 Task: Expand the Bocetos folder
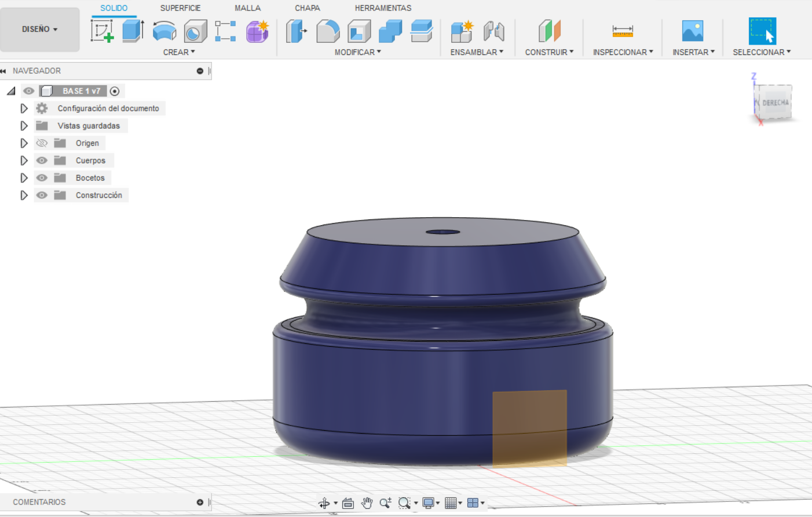[x=24, y=178]
